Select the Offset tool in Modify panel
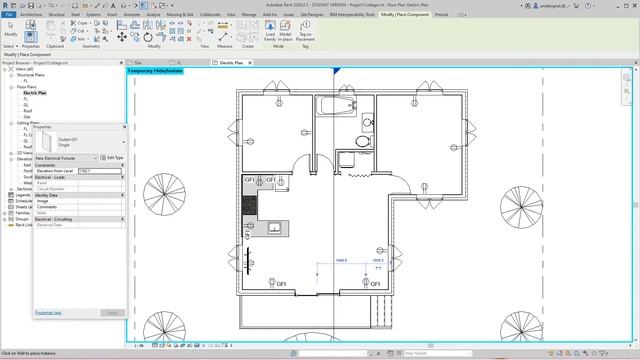The width and height of the screenshot is (640, 360). 135,25
